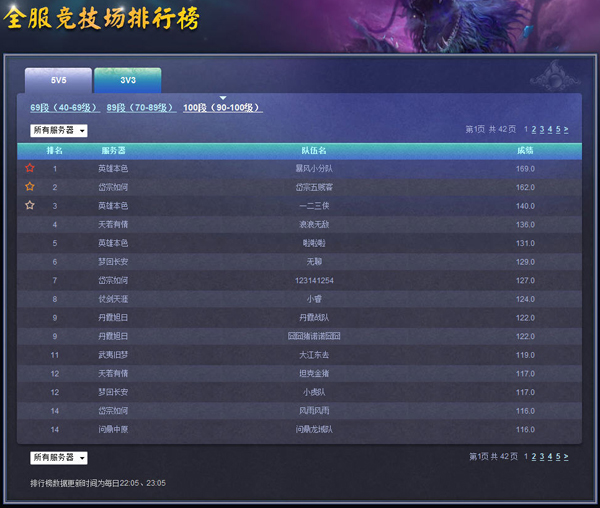The image size is (600, 508).
Task: Open the top 所有服务器 server dropdown
Action: click(x=59, y=130)
